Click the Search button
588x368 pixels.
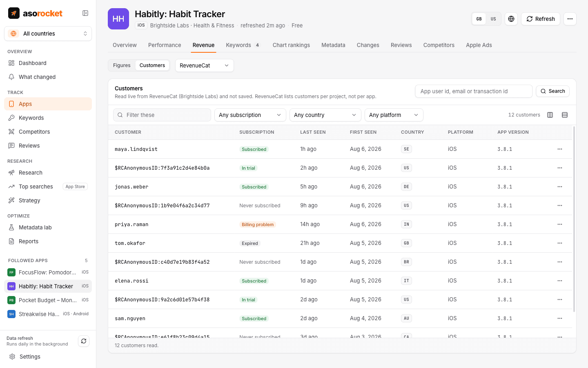point(553,91)
